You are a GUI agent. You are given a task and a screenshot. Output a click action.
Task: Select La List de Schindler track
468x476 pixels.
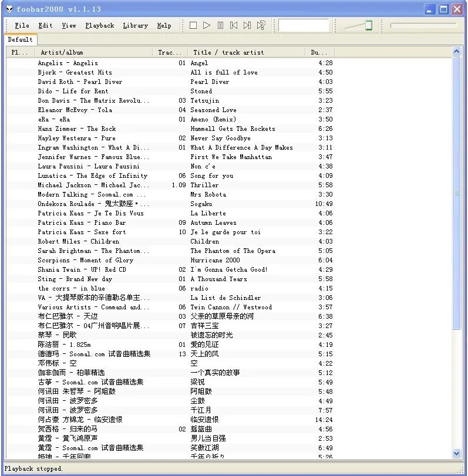coord(225,298)
